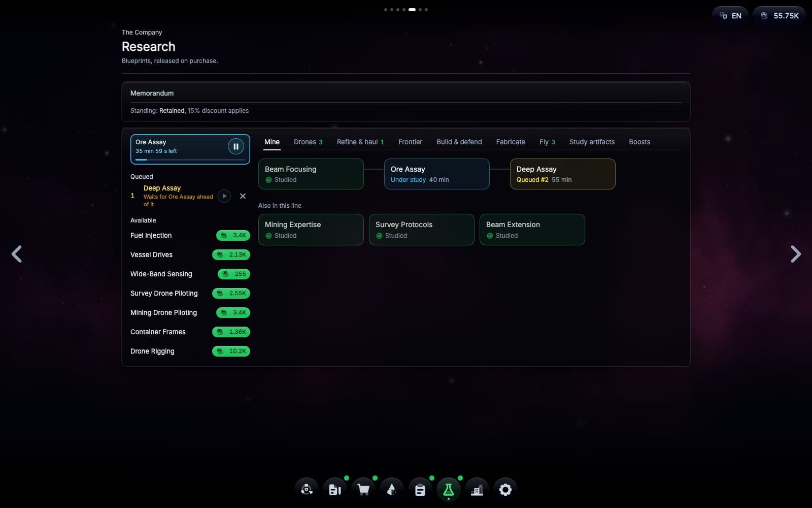
Task: Select the Beam Extension card
Action: point(532,230)
